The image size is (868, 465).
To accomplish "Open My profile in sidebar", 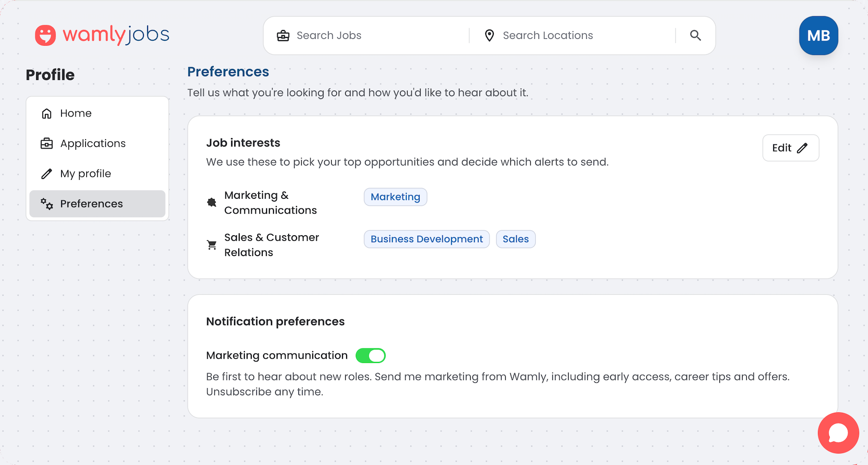I will click(98, 174).
